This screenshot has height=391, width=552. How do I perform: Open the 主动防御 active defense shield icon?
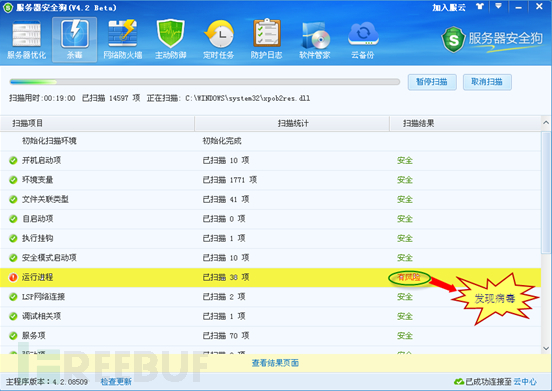tap(170, 39)
